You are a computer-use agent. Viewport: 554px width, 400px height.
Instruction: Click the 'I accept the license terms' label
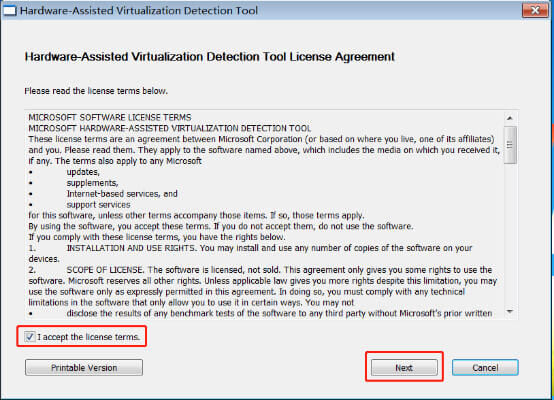(89, 337)
